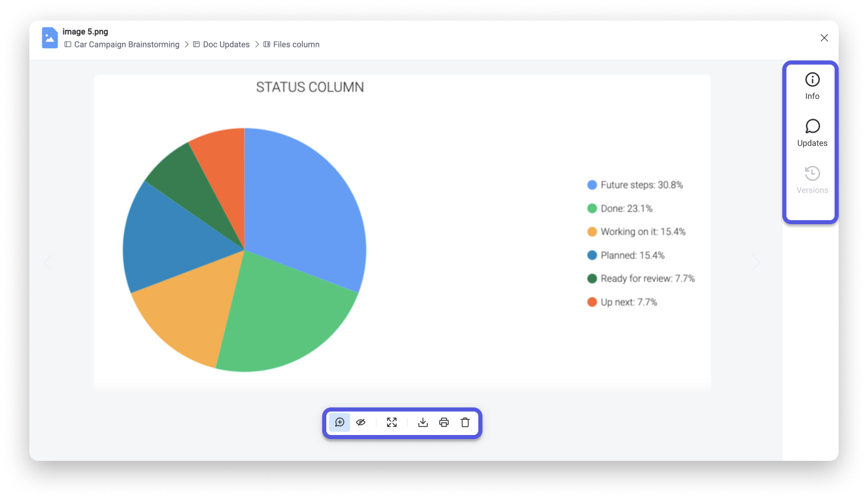Click the Future steps blue legend dot
This screenshot has height=499, width=868.
point(592,185)
